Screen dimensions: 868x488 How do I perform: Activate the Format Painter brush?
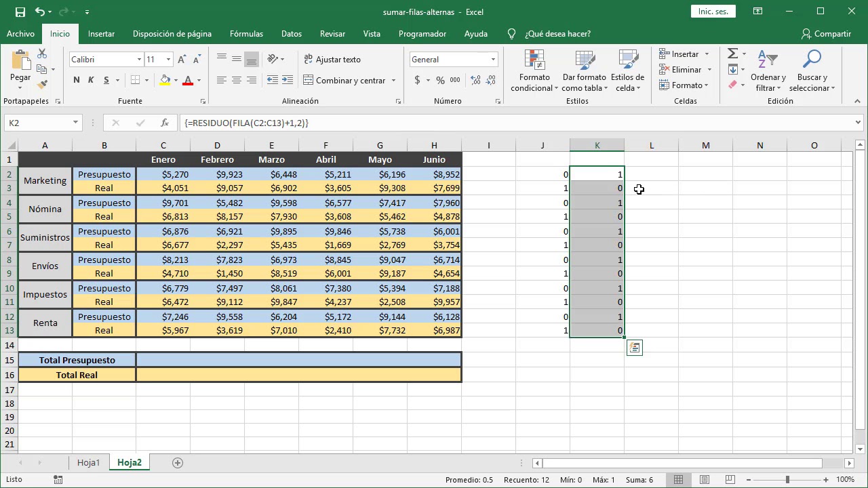point(42,84)
